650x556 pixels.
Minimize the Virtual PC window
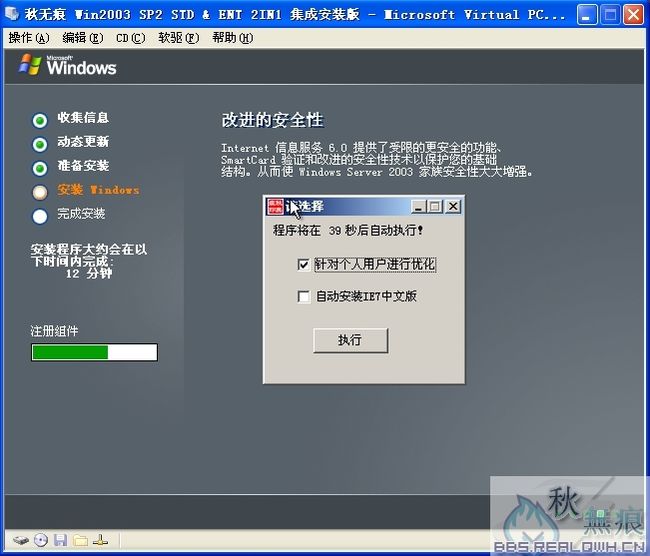coord(587,15)
